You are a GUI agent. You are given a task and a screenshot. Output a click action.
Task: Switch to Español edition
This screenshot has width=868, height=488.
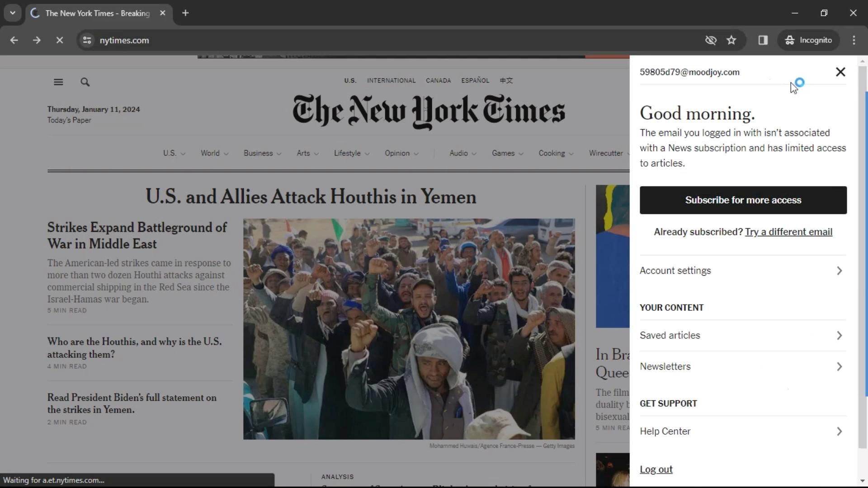[x=475, y=80]
